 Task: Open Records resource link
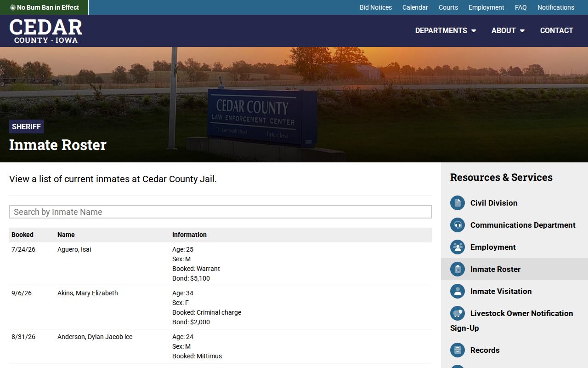485,350
